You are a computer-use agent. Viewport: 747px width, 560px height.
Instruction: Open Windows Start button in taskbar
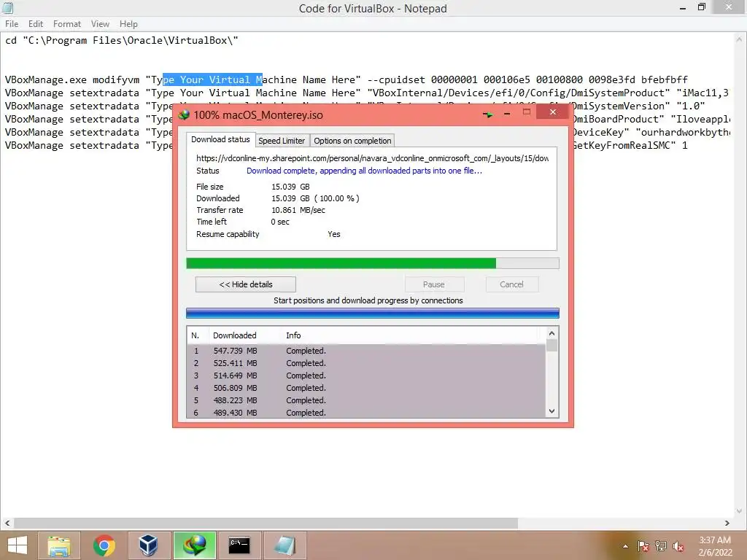18,545
